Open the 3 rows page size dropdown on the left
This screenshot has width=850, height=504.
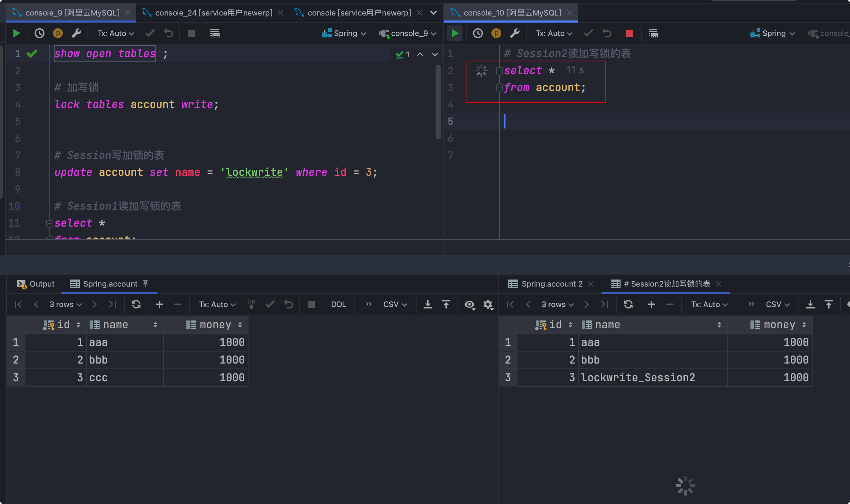click(x=65, y=304)
